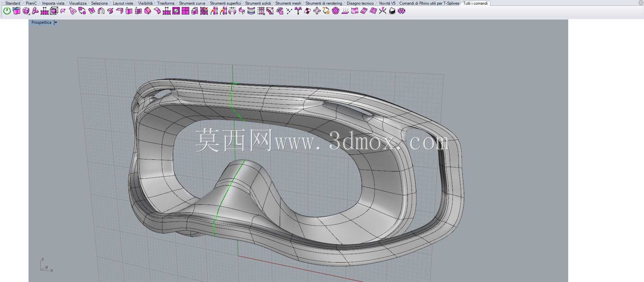This screenshot has height=282, width=644.
Task: Open the Trasforma tab
Action: [166, 3]
